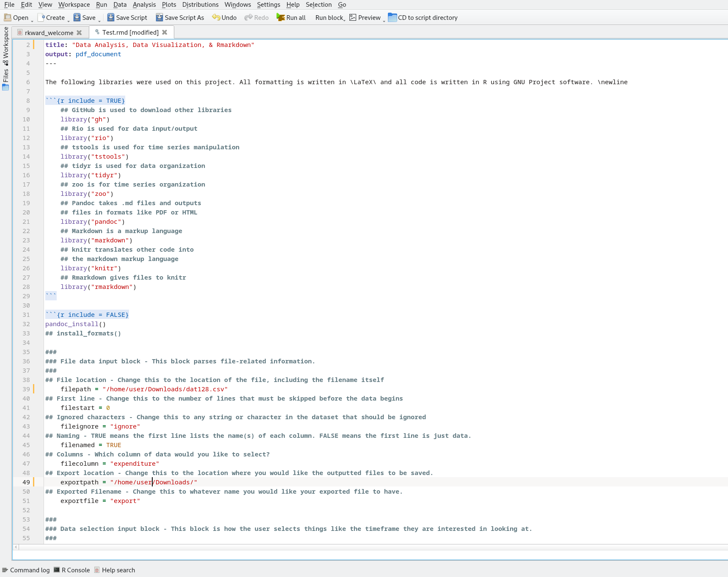
Task: Open the Plots menu
Action: click(x=169, y=5)
